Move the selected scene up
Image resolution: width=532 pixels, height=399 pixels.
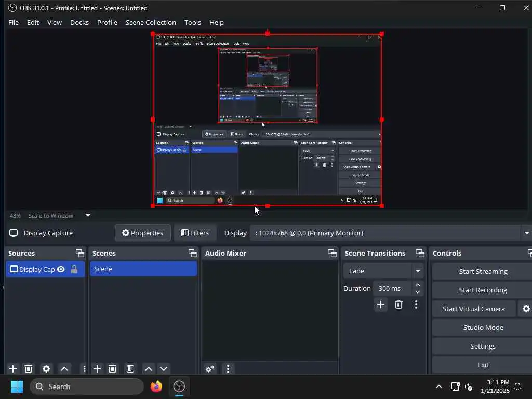[x=148, y=369]
